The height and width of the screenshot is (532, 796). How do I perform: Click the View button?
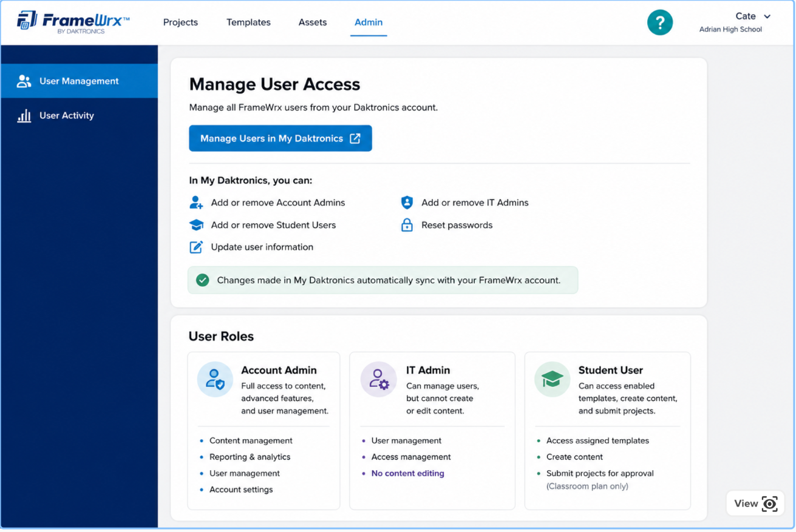click(755, 503)
